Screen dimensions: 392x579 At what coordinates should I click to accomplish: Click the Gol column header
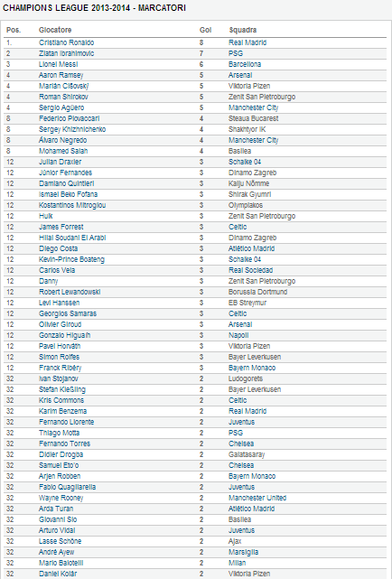point(205,30)
